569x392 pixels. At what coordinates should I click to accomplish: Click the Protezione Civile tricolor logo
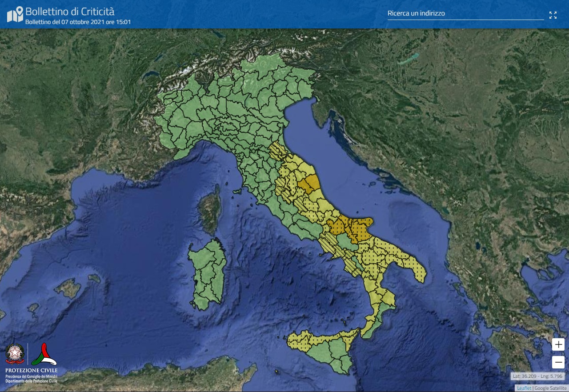[44, 354]
